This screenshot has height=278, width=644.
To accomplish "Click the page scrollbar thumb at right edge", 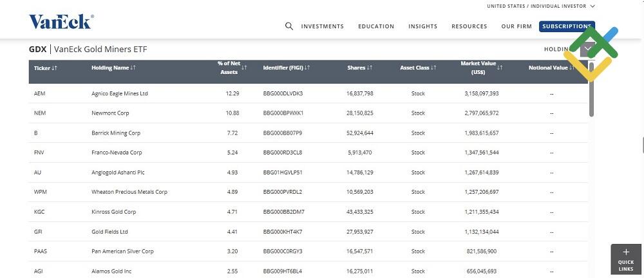I will tap(643, 145).
